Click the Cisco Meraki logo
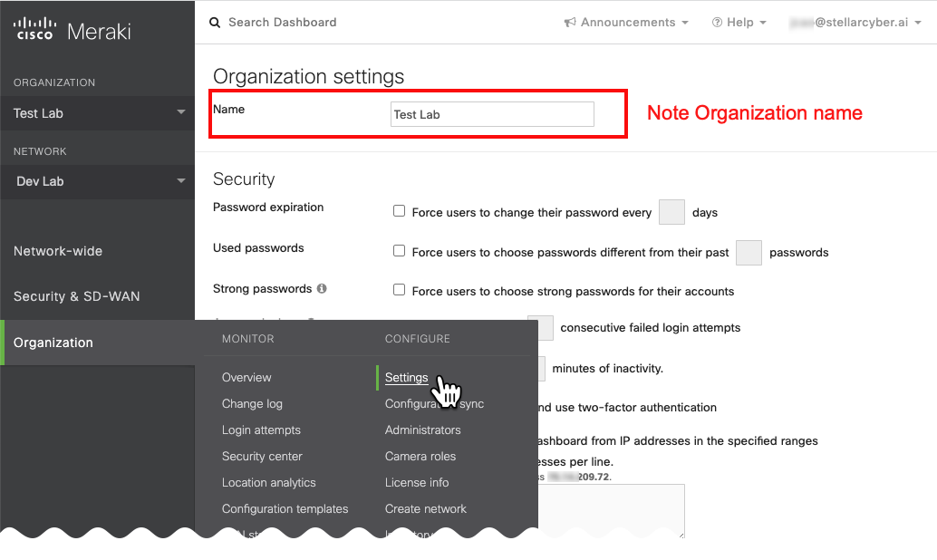This screenshot has width=937, height=560. [72, 31]
